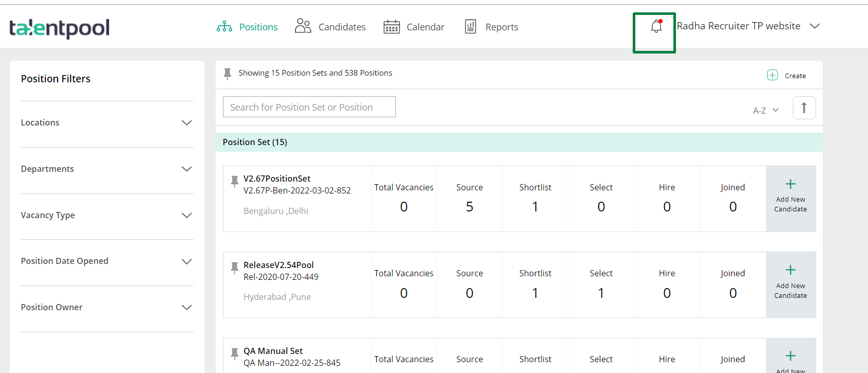
Task: Click Total Vacancies value for V2.67PositionSet
Action: click(x=404, y=207)
